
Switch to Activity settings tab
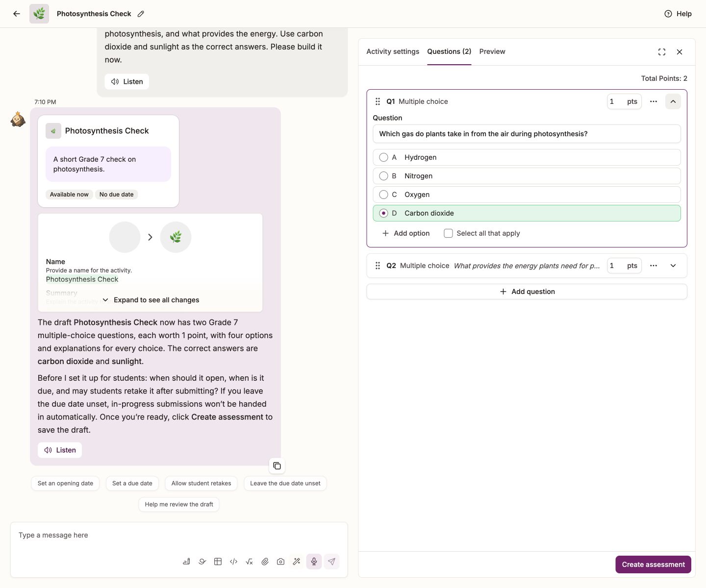tap(393, 51)
